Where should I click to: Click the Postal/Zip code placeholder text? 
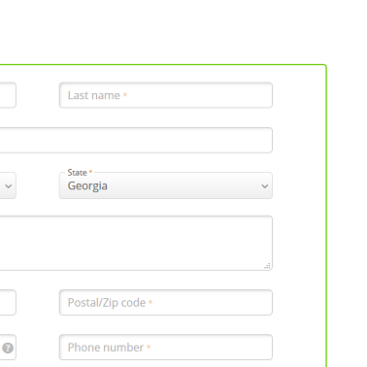107,303
